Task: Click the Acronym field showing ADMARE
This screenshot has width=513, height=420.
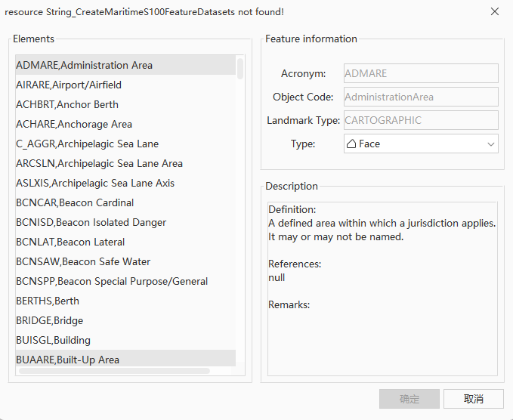Action: pos(421,73)
